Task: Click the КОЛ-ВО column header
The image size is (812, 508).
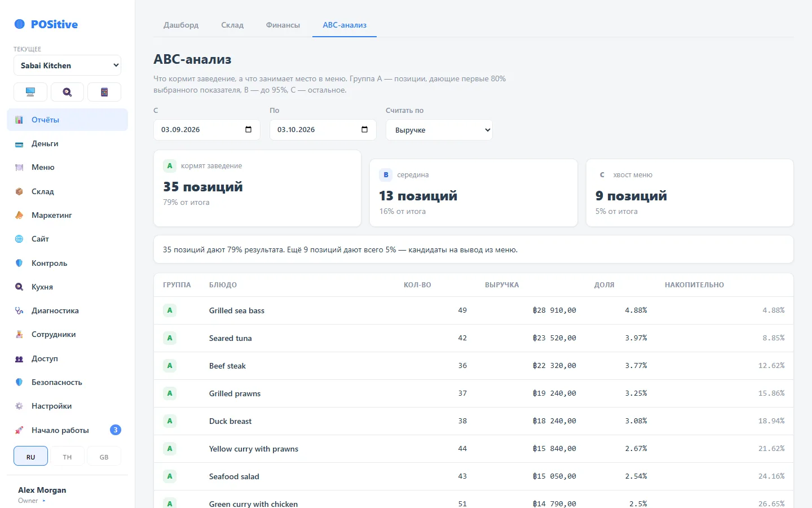Action: pos(417,285)
